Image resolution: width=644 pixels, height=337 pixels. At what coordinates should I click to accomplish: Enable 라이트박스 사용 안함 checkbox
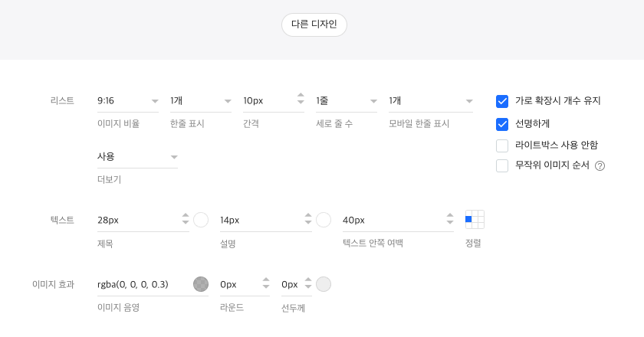502,145
